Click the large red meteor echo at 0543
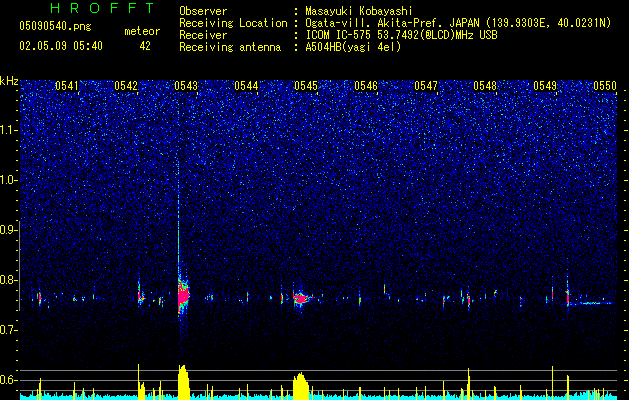This screenshot has width=629, height=400. point(183,296)
